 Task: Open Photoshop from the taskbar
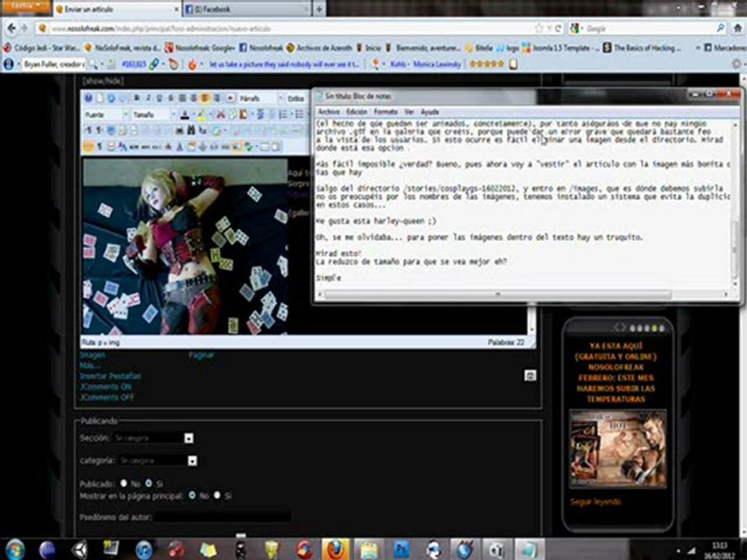click(x=402, y=550)
